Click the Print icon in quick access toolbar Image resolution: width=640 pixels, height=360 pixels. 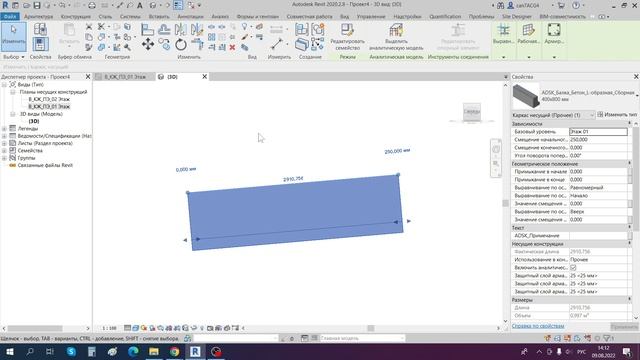[92, 5]
